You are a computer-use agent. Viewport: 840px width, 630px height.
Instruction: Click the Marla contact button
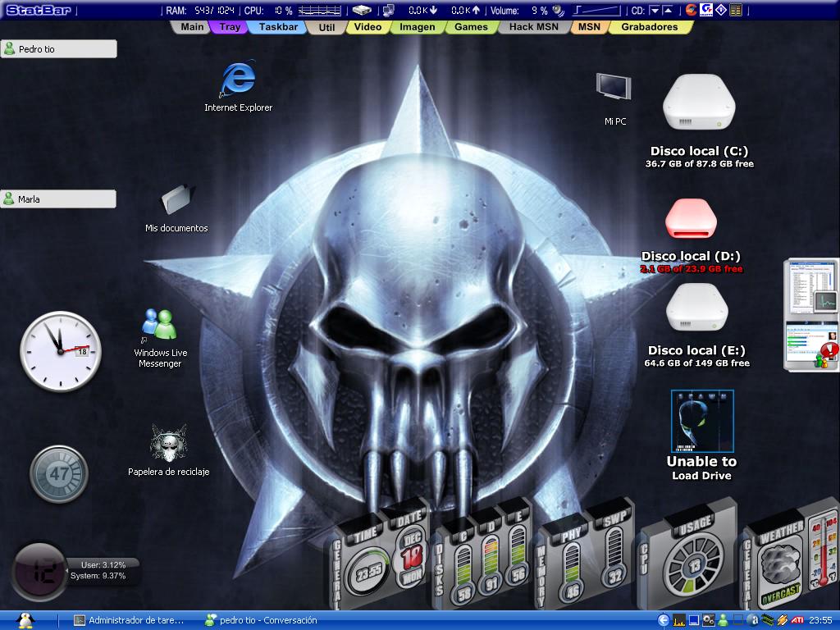(x=58, y=199)
